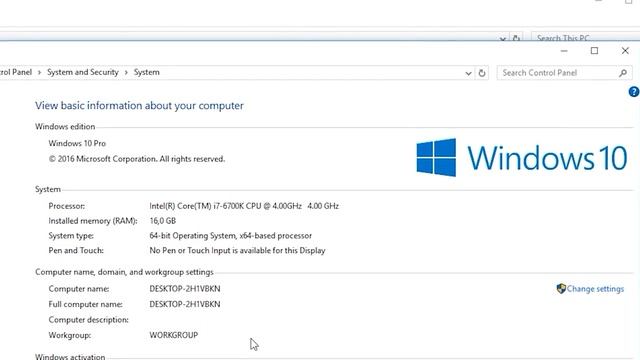This screenshot has height=360, width=640.
Task: Close the System window
Action: tap(625, 51)
